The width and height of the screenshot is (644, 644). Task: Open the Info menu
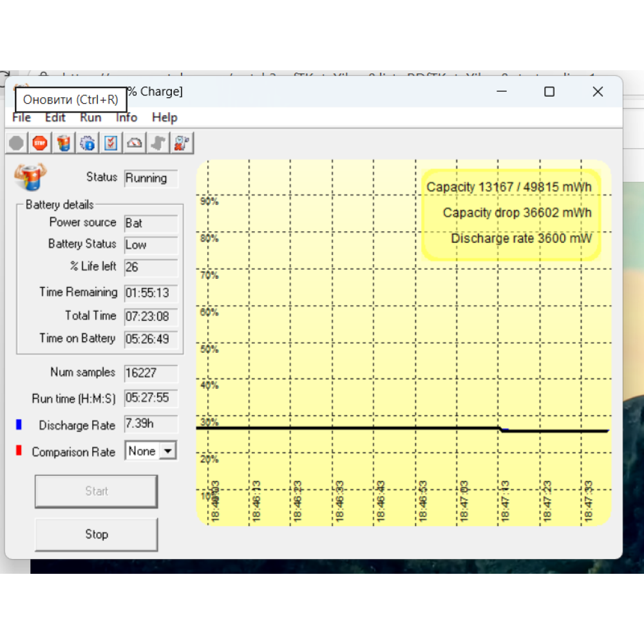(126, 118)
